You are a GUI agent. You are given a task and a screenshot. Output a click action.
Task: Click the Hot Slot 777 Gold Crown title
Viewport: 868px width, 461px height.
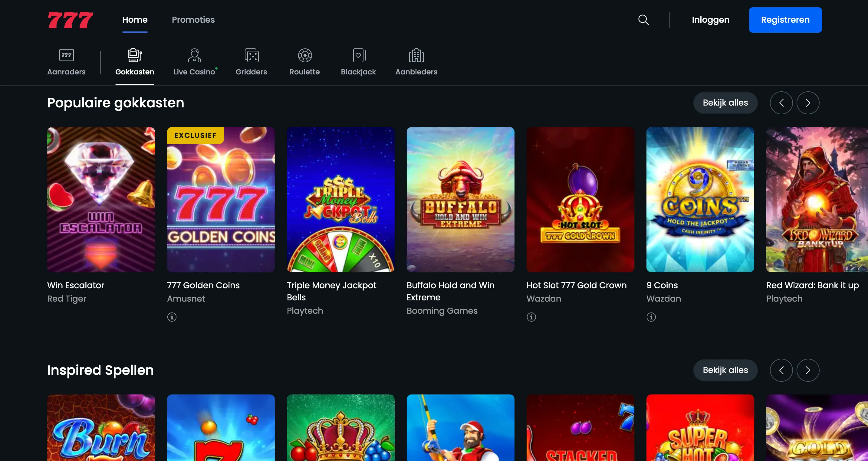click(x=577, y=285)
